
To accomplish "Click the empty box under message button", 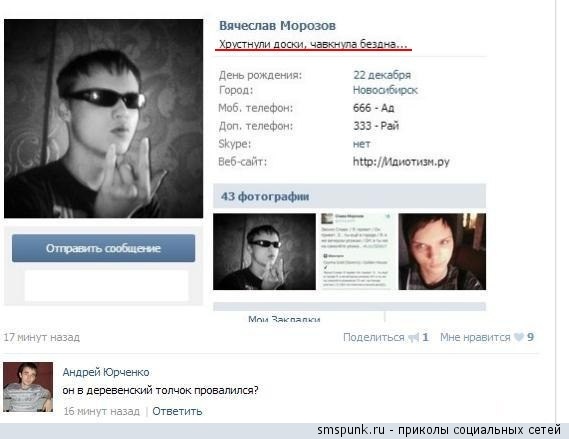I will click(x=106, y=285).
